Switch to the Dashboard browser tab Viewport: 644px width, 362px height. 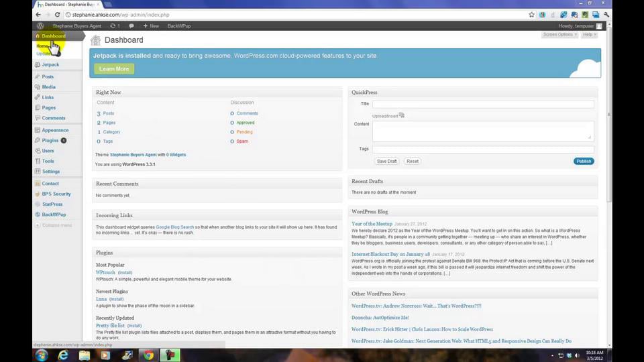pyautogui.click(x=68, y=5)
